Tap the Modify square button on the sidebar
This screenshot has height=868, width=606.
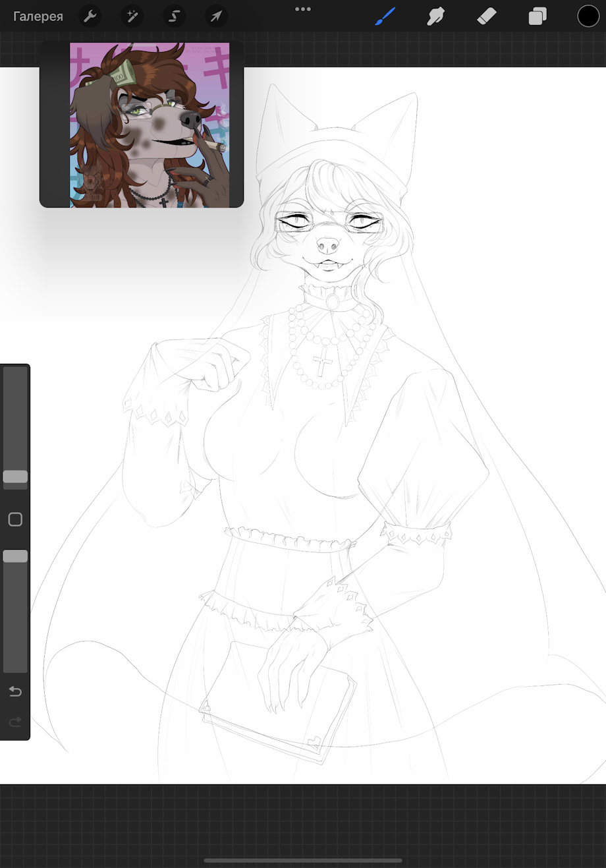point(15,519)
